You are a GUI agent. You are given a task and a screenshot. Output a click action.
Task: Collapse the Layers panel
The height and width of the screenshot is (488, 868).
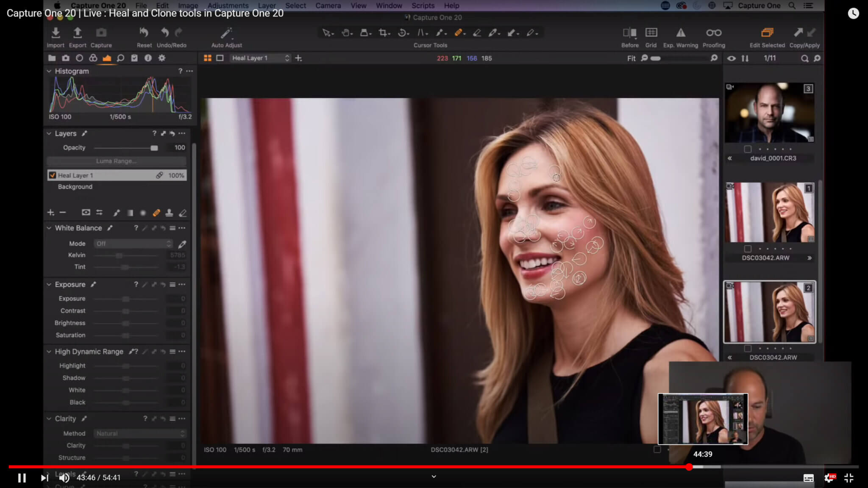tap(49, 133)
